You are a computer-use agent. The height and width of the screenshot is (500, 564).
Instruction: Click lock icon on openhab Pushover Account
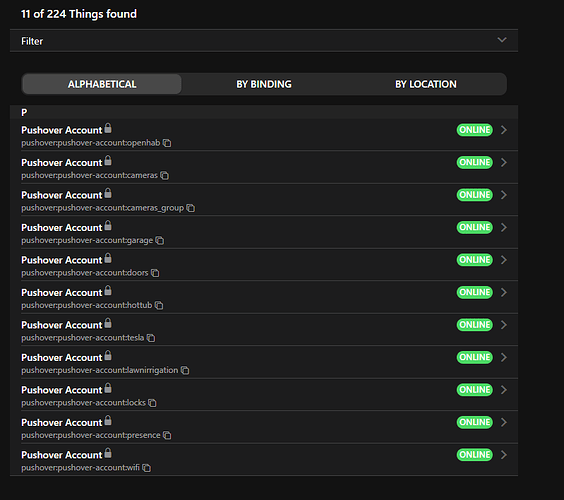coord(108,128)
